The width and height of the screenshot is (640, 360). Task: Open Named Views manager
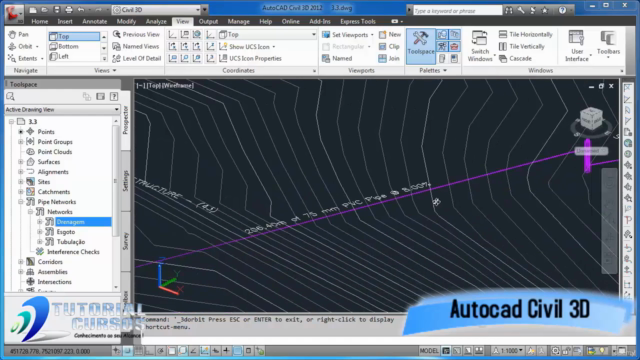point(136,47)
